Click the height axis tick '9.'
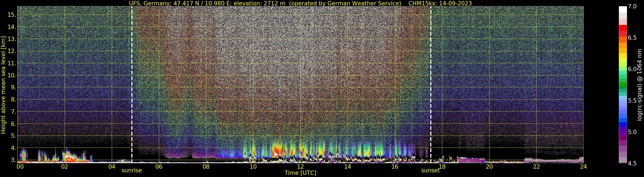The image size is (644, 177). point(14,87)
